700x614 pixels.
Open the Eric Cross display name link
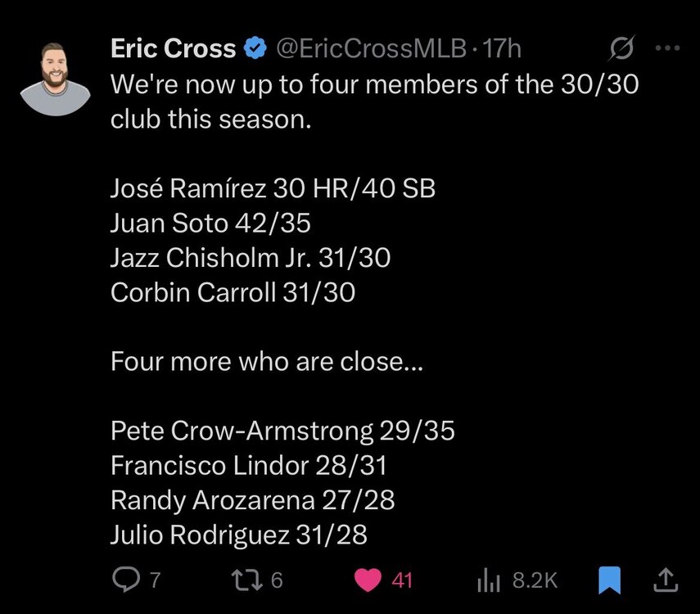[174, 49]
